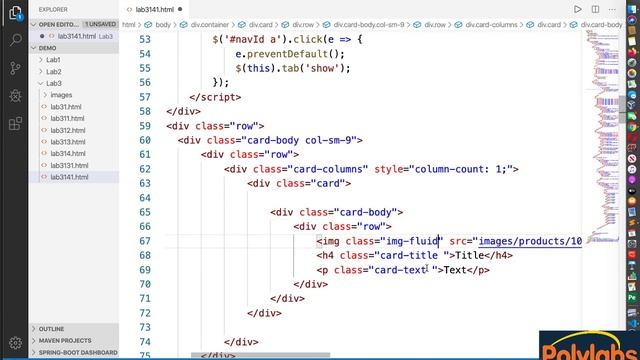Expand the Lab1 folder
The height and width of the screenshot is (360, 640).
pyautogui.click(x=41, y=60)
